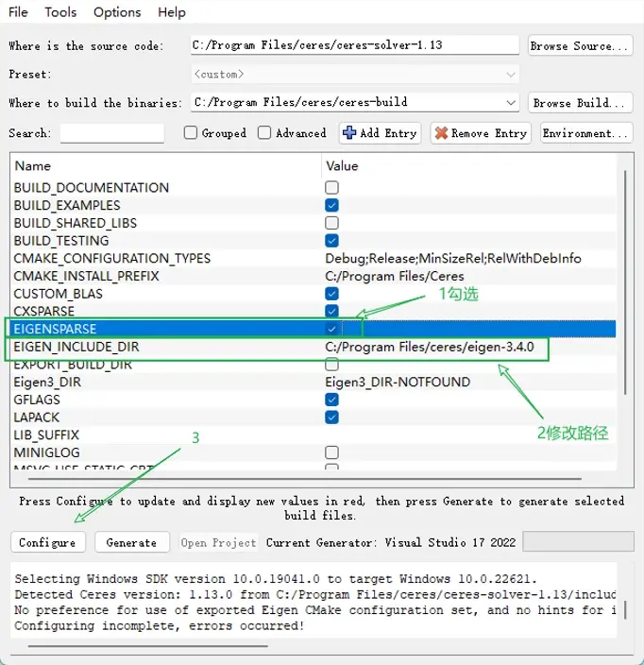Click the output log vertical scrollbar
The width and height of the screenshot is (644, 665).
pyautogui.click(x=625, y=610)
